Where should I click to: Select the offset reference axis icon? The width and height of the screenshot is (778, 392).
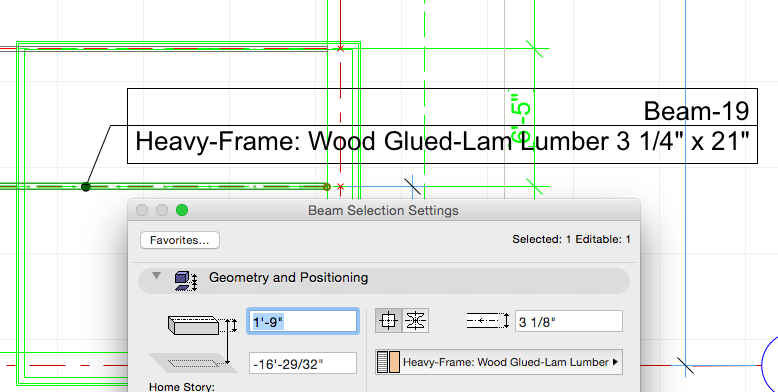pos(415,321)
